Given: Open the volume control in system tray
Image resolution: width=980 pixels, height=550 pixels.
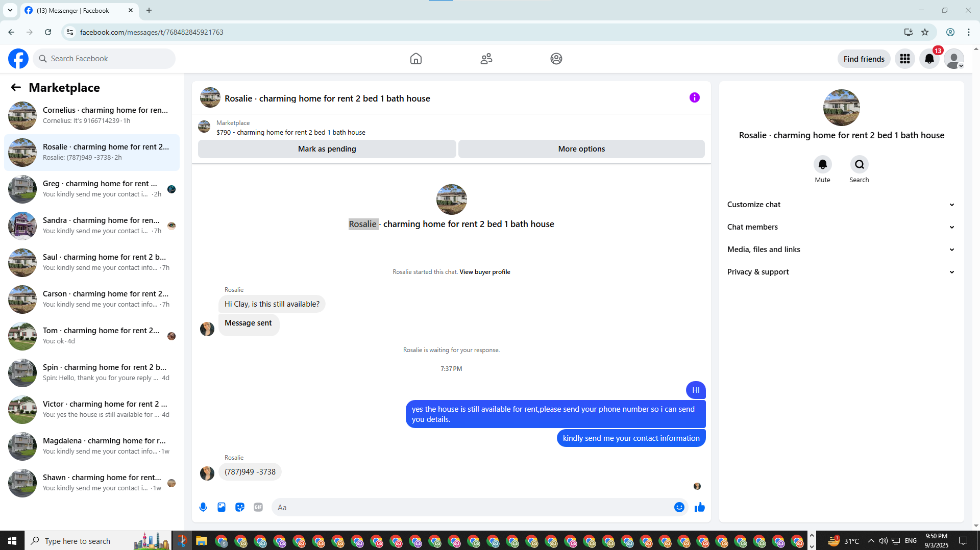Looking at the screenshot, I should coord(883,541).
